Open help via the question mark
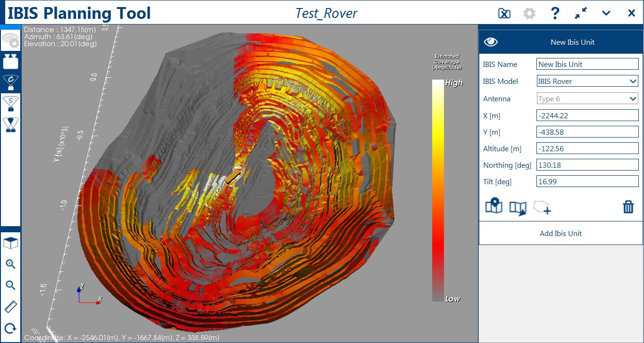The height and width of the screenshot is (343, 644). tap(555, 13)
